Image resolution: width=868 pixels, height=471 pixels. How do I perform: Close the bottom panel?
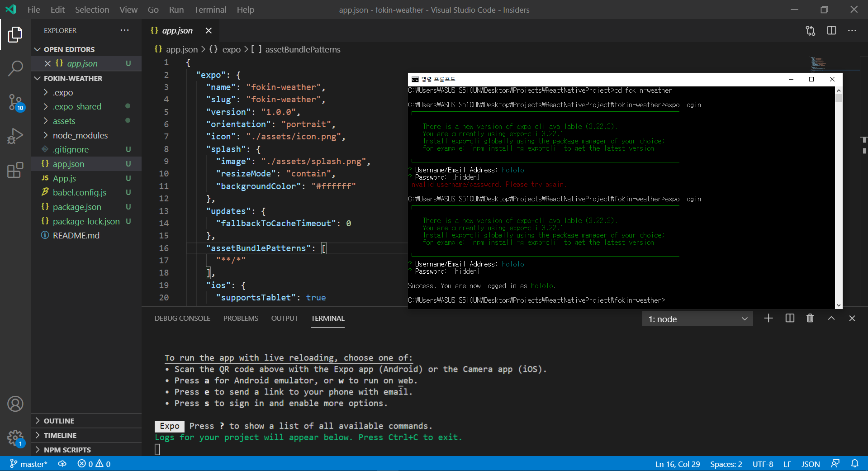852,318
